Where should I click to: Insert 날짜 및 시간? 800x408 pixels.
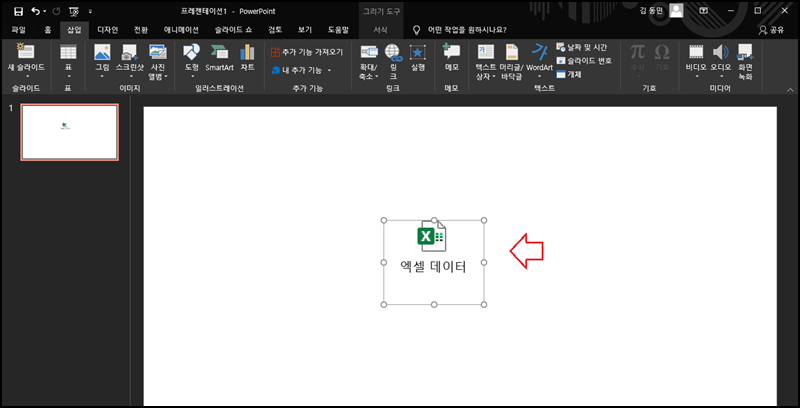tap(582, 47)
